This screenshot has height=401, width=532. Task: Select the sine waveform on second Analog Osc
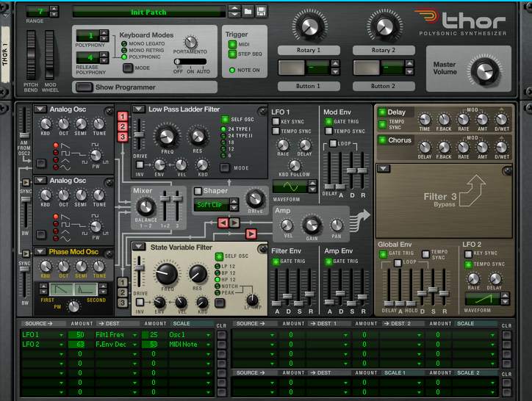point(56,239)
